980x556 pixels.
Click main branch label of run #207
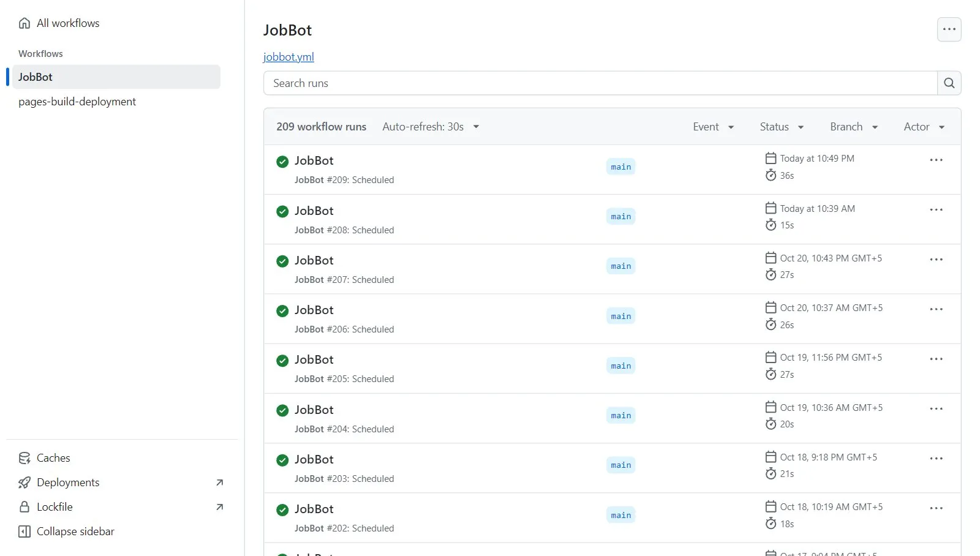click(x=620, y=266)
